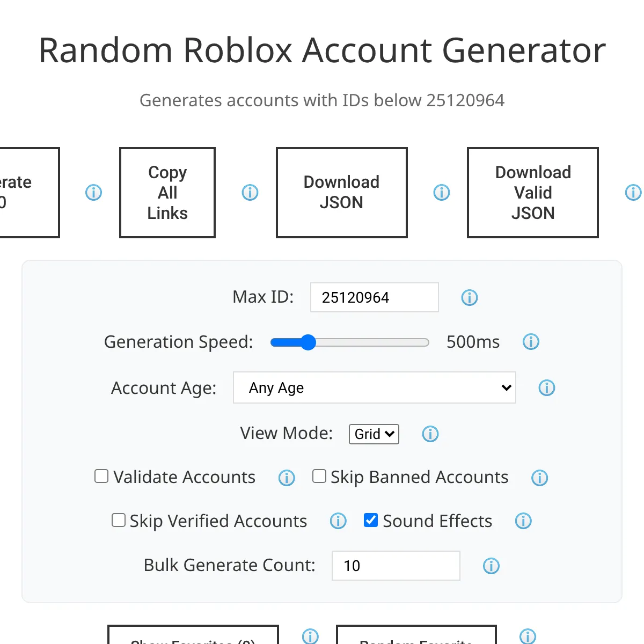The width and height of the screenshot is (644, 644).
Task: Click the Download Valid JSON button
Action: (533, 193)
